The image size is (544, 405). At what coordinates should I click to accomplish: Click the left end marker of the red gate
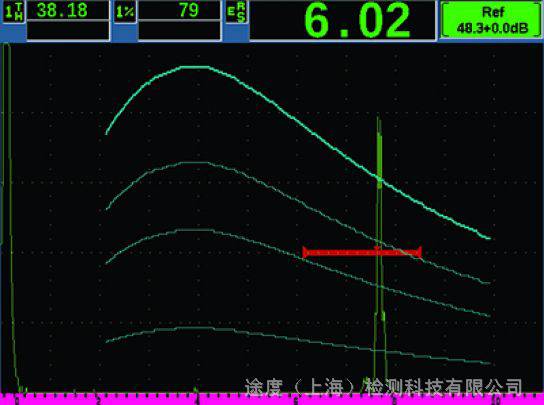[x=304, y=252]
